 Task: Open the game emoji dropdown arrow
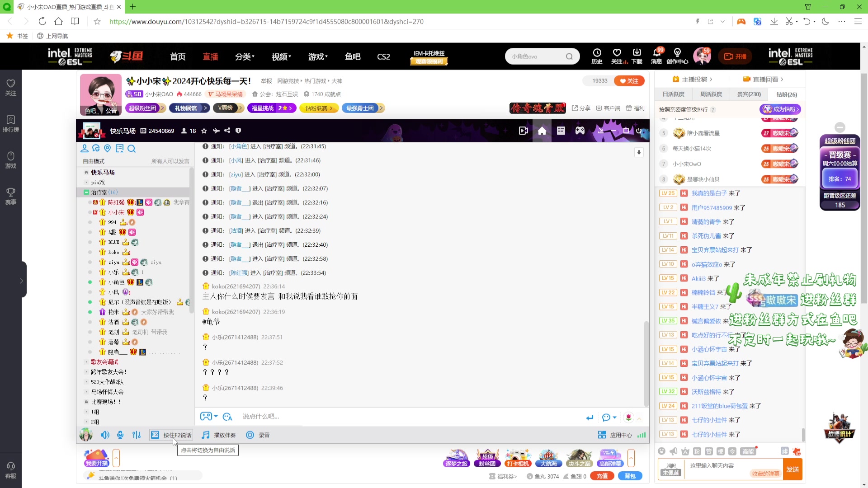click(x=216, y=417)
